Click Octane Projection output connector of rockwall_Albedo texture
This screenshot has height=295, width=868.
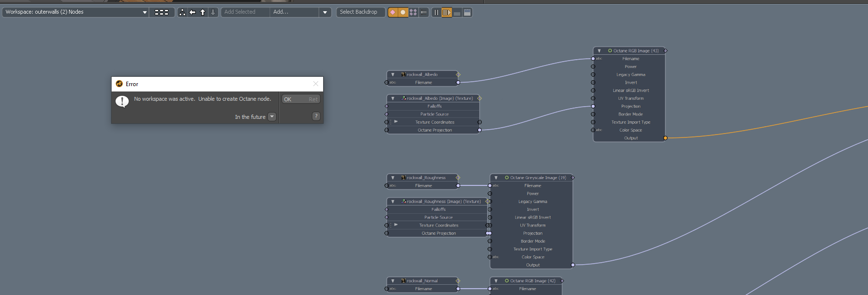pos(479,130)
